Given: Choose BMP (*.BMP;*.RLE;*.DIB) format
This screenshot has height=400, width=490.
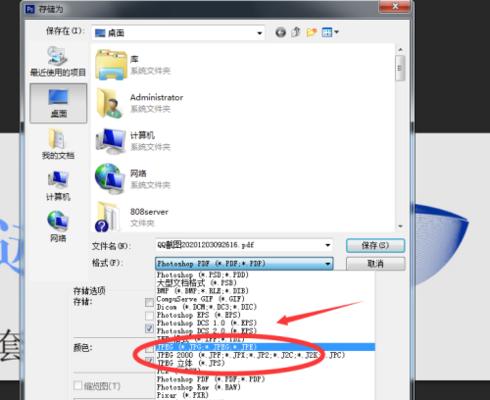Looking at the screenshot, I should (x=203, y=291).
